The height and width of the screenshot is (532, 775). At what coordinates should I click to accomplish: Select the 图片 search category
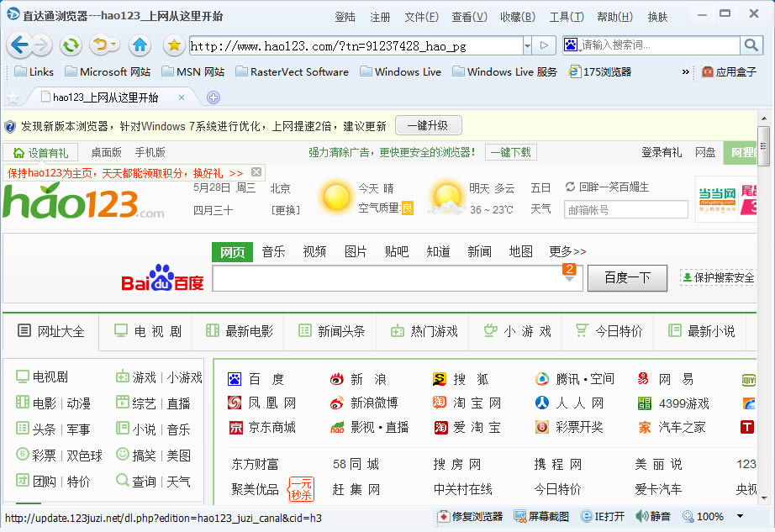[356, 251]
